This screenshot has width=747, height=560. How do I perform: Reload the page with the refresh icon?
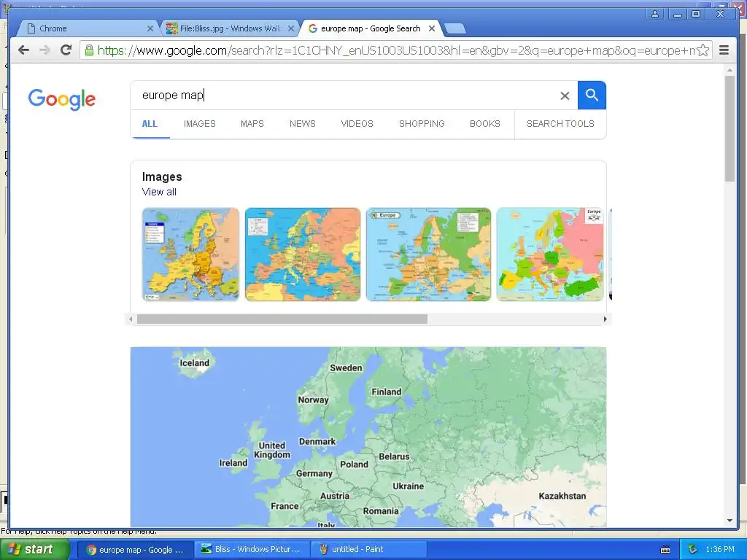[66, 50]
